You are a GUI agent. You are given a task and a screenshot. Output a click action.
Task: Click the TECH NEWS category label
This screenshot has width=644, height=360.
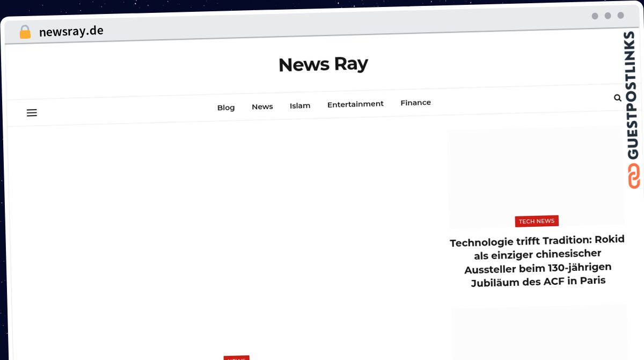(537, 221)
